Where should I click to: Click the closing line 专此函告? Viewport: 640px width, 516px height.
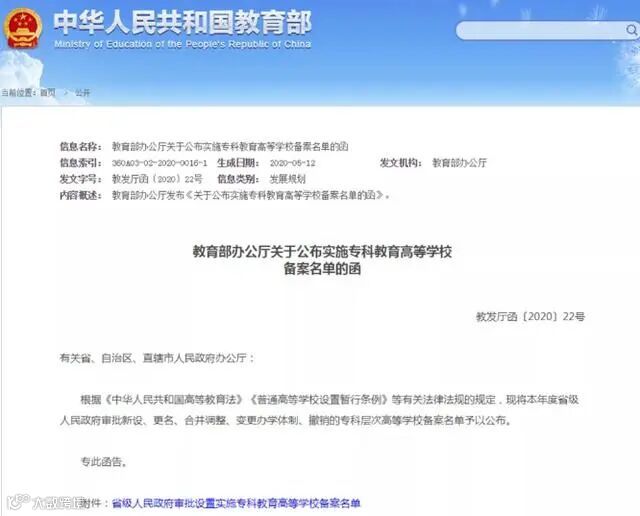104,462
